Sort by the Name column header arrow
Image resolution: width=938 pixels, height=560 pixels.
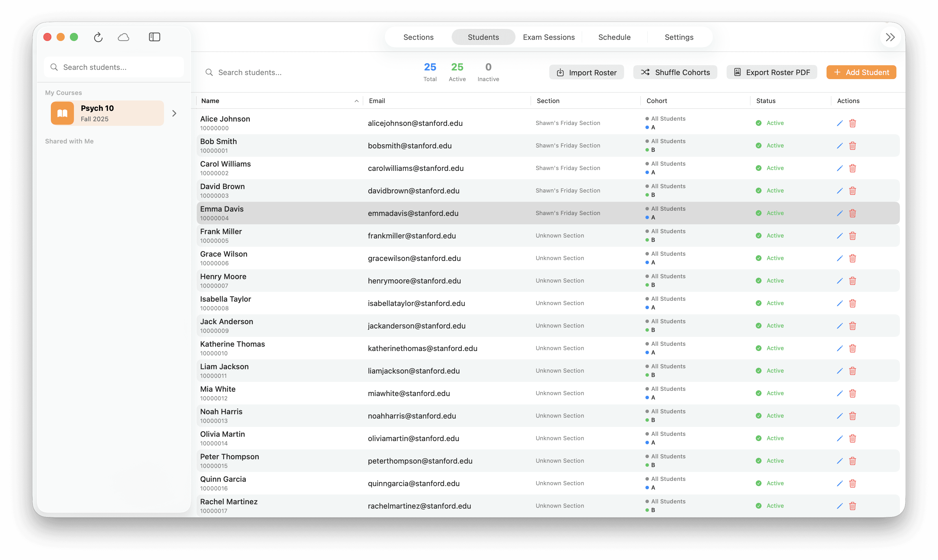tap(356, 101)
